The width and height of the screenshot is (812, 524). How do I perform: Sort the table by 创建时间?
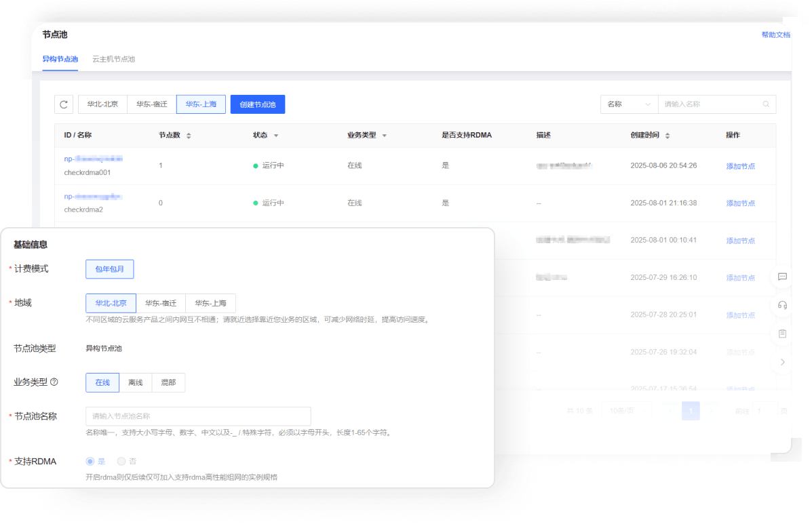(669, 135)
